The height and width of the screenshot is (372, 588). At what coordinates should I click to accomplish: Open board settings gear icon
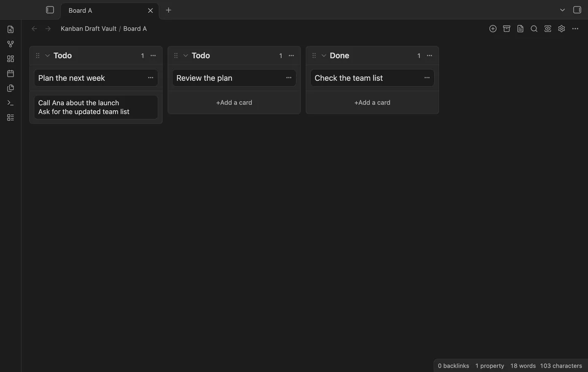click(x=562, y=29)
